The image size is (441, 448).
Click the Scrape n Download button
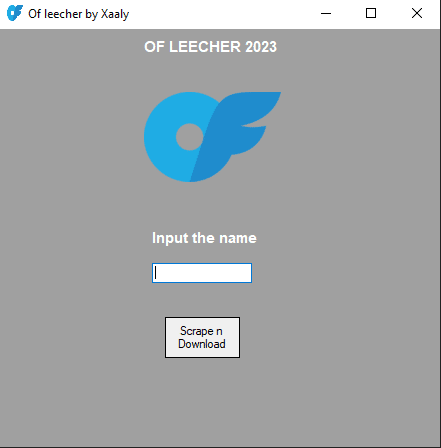(202, 337)
